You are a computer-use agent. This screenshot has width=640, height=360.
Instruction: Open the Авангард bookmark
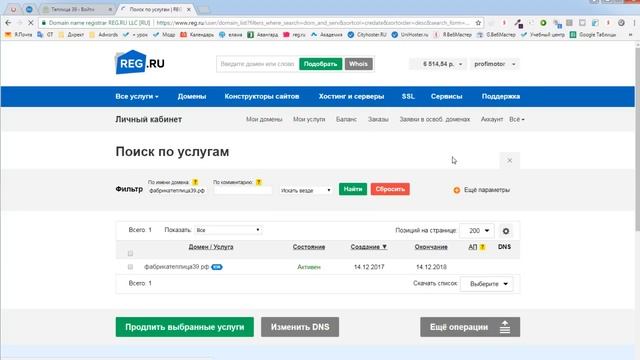point(263,35)
